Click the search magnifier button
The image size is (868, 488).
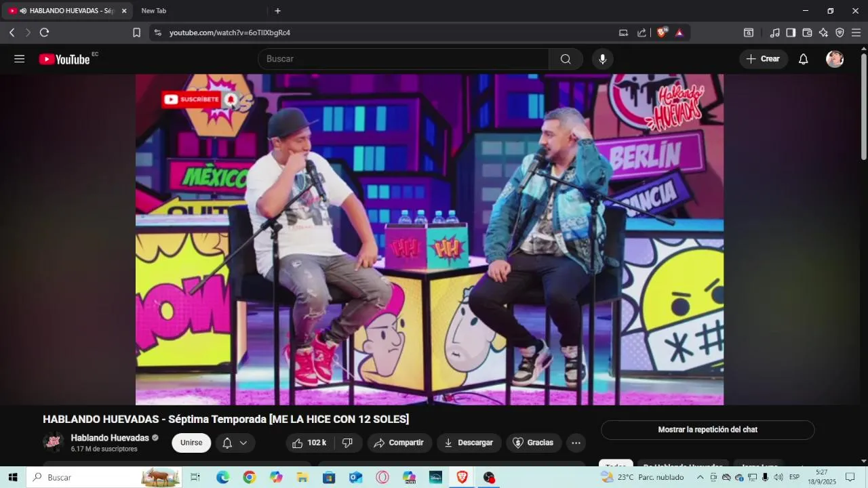(566, 59)
